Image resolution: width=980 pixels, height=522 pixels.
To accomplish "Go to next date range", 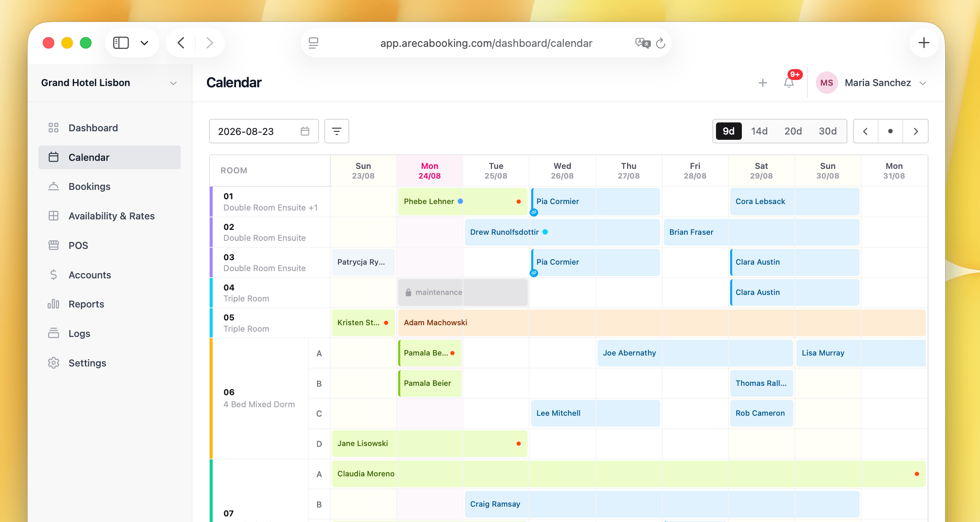I will pyautogui.click(x=916, y=131).
